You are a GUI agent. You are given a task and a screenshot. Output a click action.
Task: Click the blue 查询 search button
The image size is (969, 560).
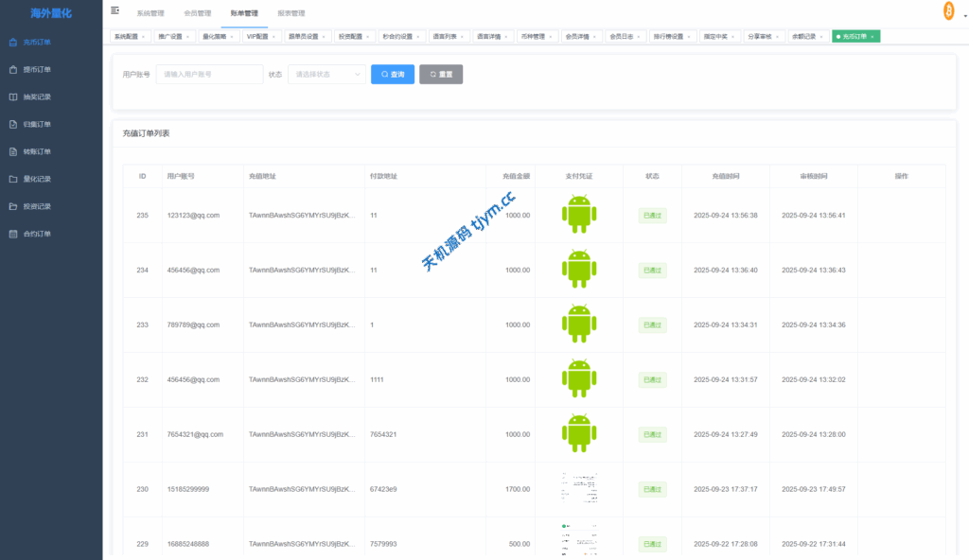(x=392, y=74)
